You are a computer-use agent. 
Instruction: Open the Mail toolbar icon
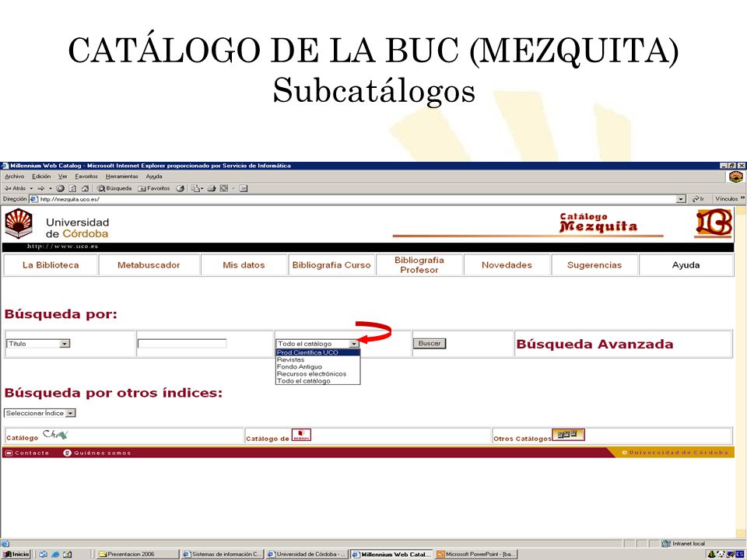(196, 188)
